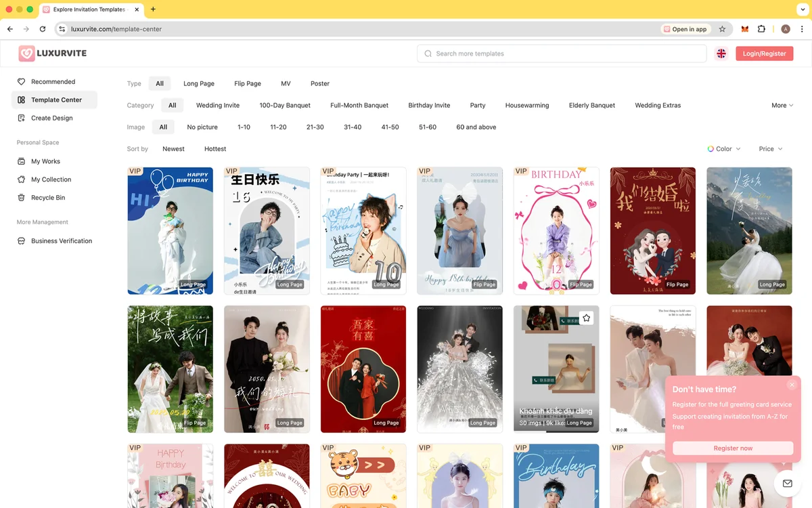Image resolution: width=812 pixels, height=508 pixels.
Task: Click Open in app button
Action: tap(685, 29)
